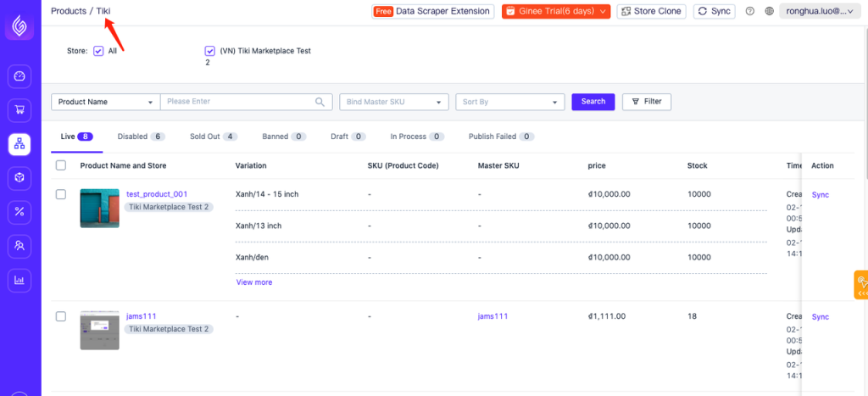The height and width of the screenshot is (396, 868).
Task: Click the test_product_001 thumbnail image
Action: [100, 209]
